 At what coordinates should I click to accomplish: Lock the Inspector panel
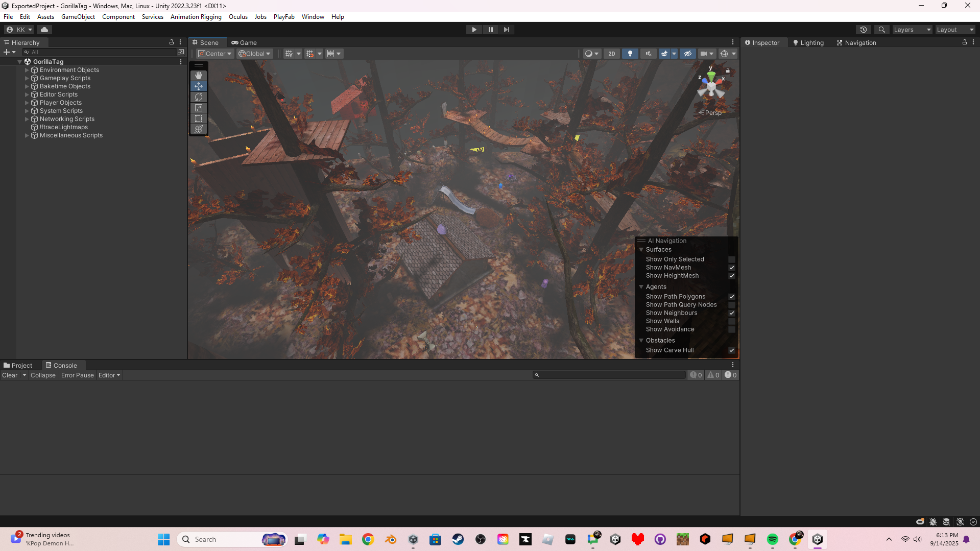(965, 42)
